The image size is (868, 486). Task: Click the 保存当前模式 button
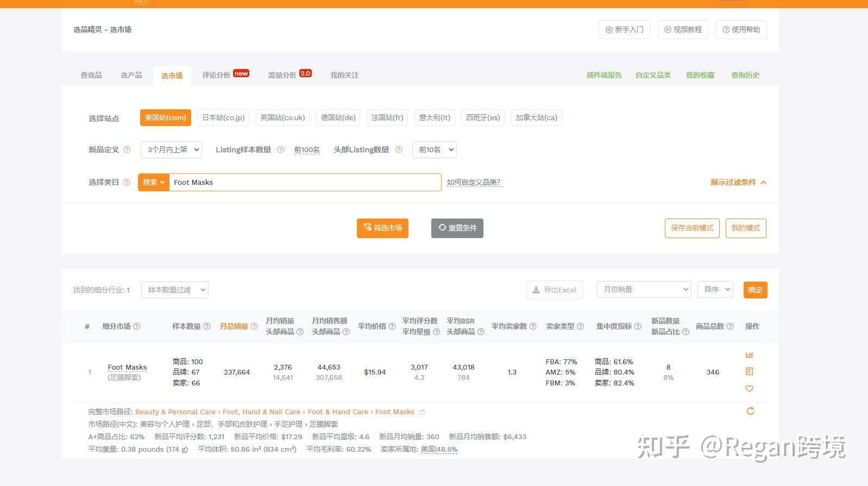tap(692, 228)
